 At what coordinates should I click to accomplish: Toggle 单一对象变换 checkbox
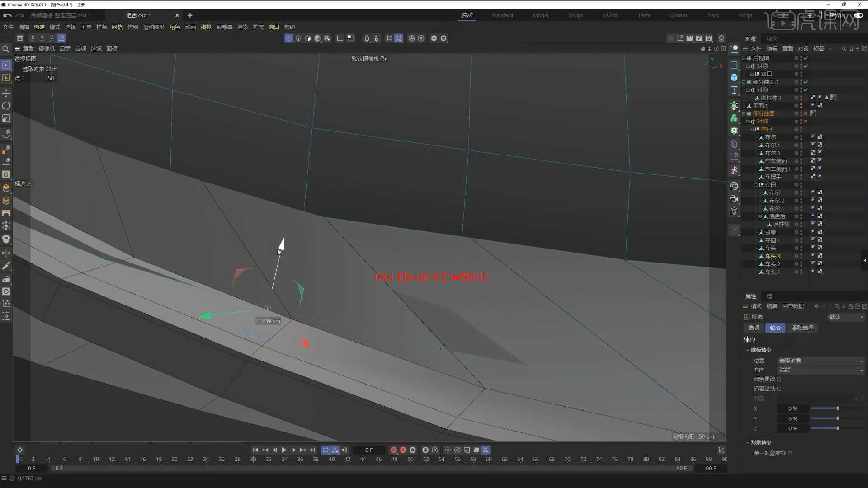(x=790, y=453)
